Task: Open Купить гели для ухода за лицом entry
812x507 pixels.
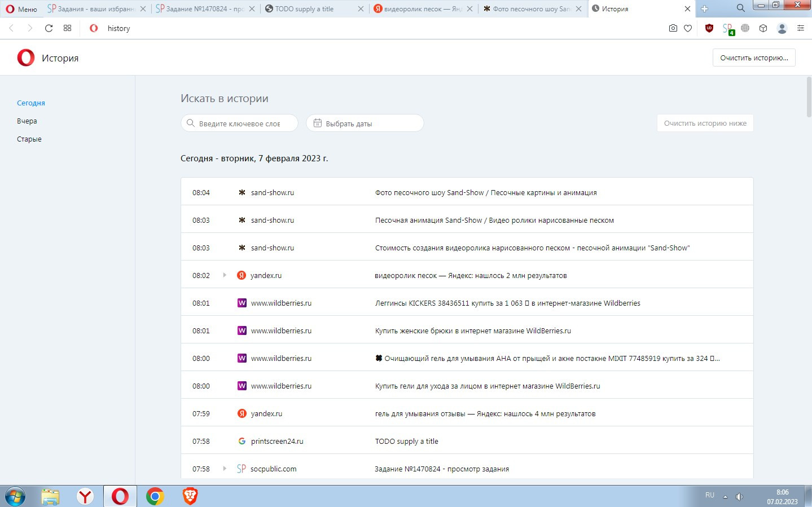Action: pyautogui.click(x=488, y=386)
